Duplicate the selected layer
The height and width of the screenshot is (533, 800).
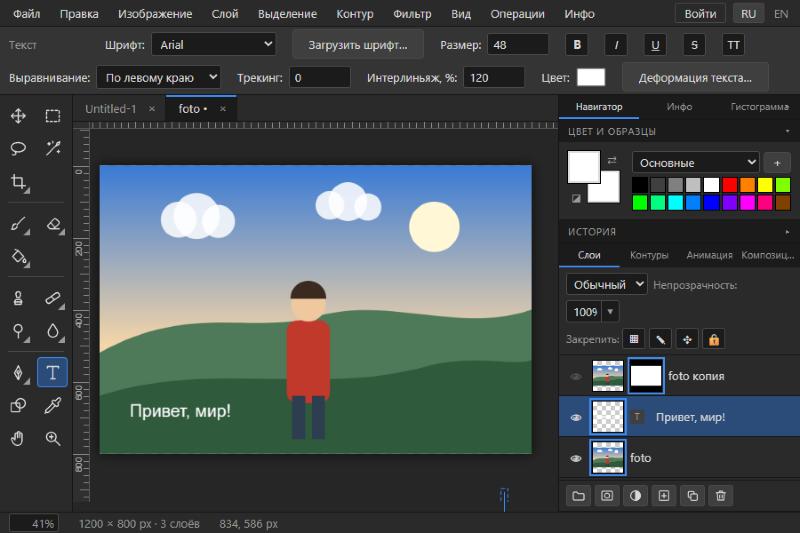click(x=692, y=496)
